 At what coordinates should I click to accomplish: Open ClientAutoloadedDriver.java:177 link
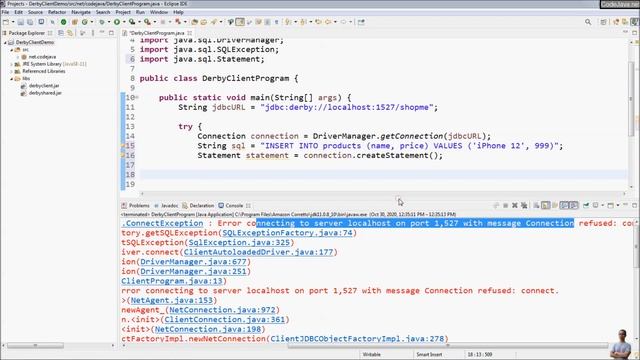click(258, 252)
